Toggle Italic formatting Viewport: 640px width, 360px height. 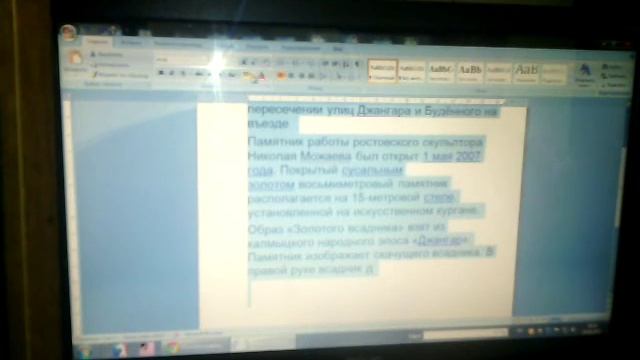(172, 73)
